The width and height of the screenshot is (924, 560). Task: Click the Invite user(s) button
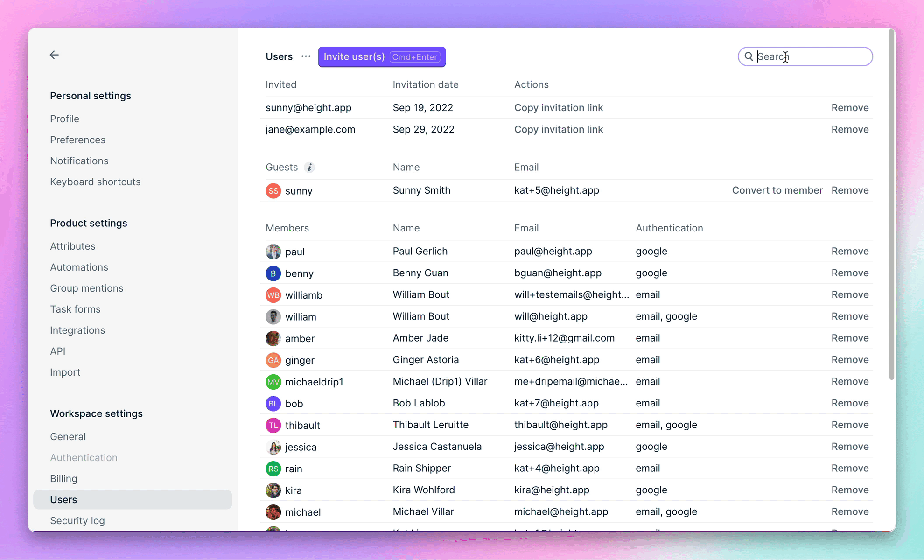tap(382, 57)
